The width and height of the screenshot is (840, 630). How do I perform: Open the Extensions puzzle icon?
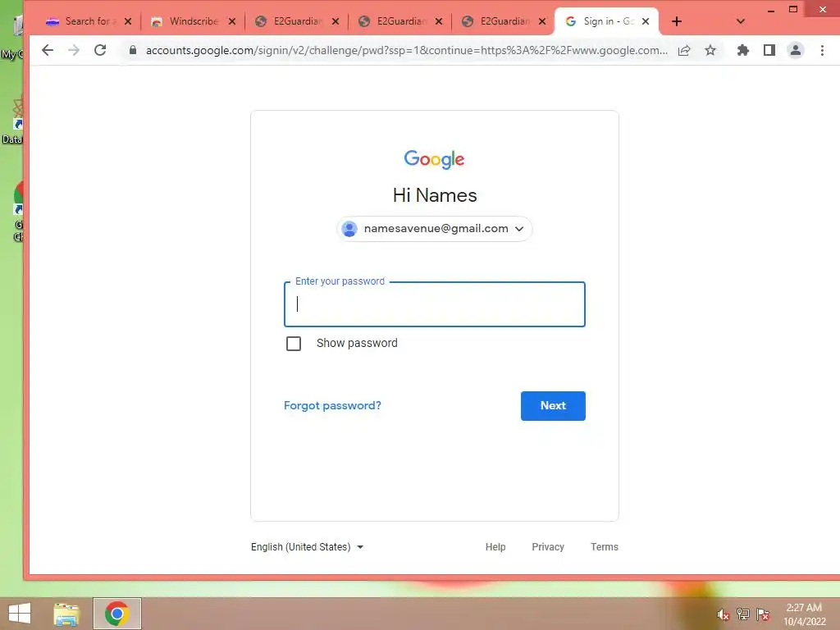click(x=743, y=50)
